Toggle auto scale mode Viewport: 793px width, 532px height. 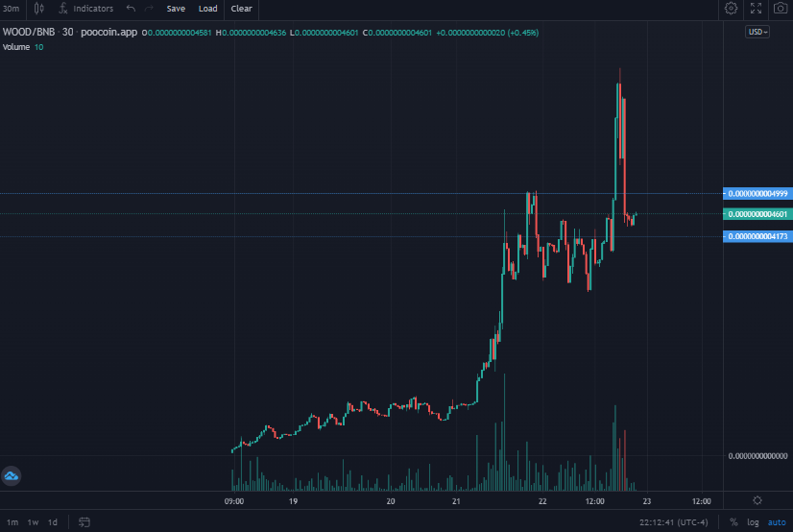pos(777,522)
